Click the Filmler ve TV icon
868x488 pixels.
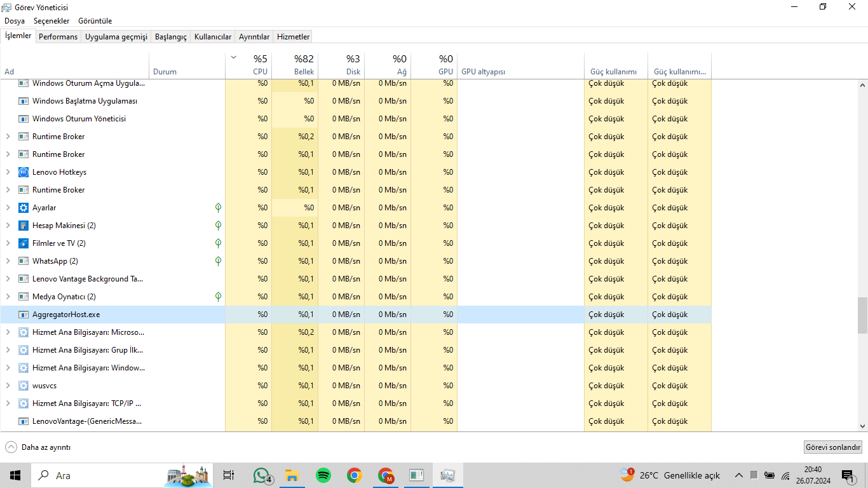coord(24,243)
